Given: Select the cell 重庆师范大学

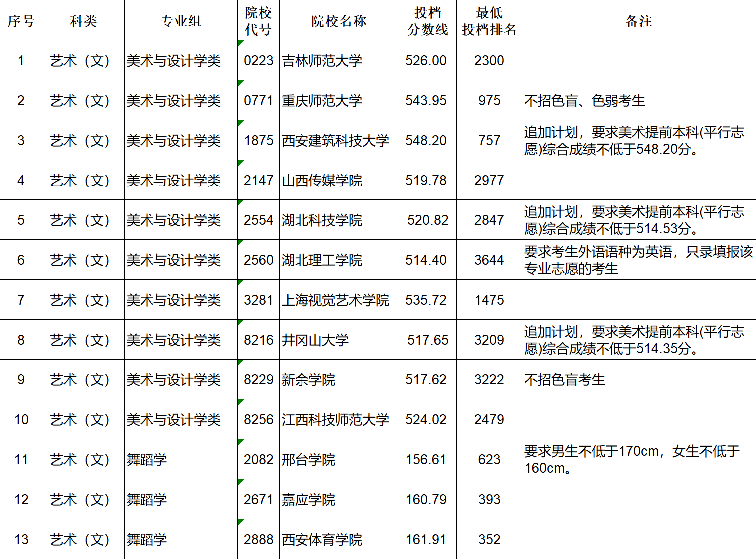Looking at the screenshot, I should coord(339,100).
